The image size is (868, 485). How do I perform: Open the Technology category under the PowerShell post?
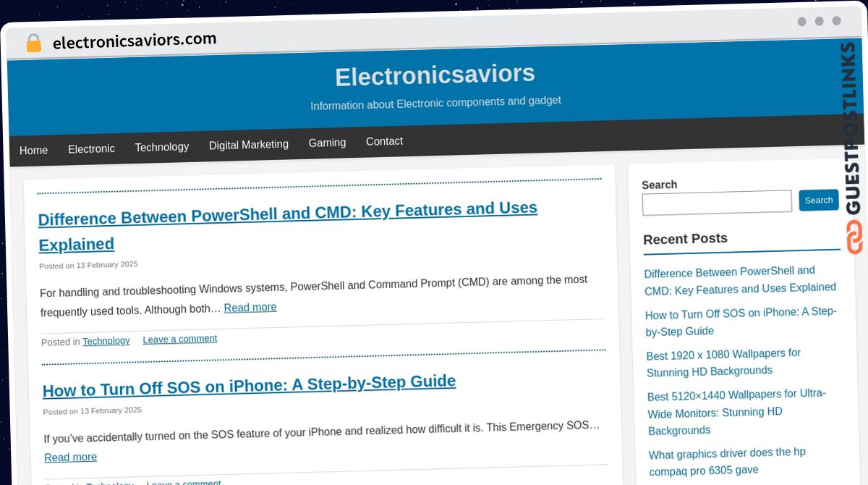106,341
